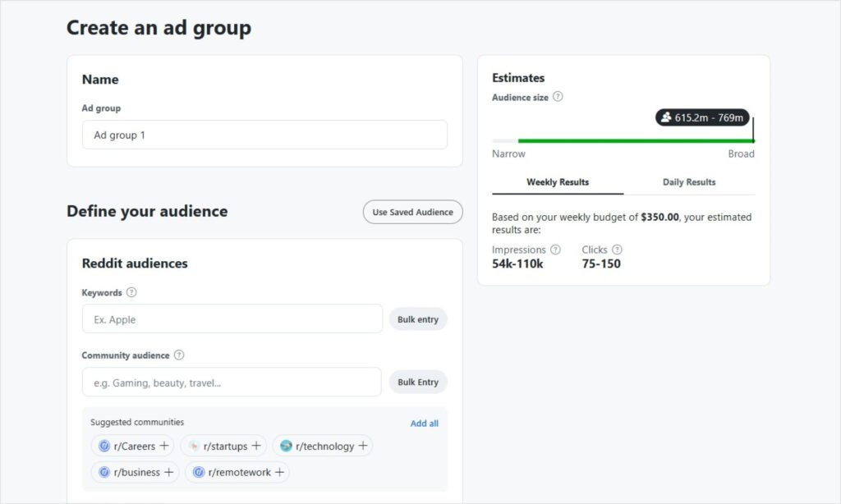Focus the Community audience input field
Viewport: 841px width, 504px height.
click(x=232, y=383)
